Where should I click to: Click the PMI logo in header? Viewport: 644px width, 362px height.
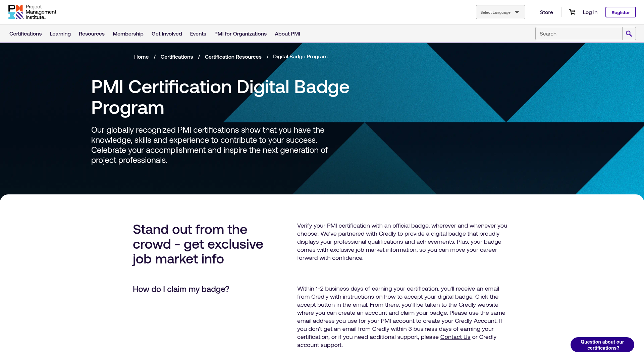tap(32, 12)
